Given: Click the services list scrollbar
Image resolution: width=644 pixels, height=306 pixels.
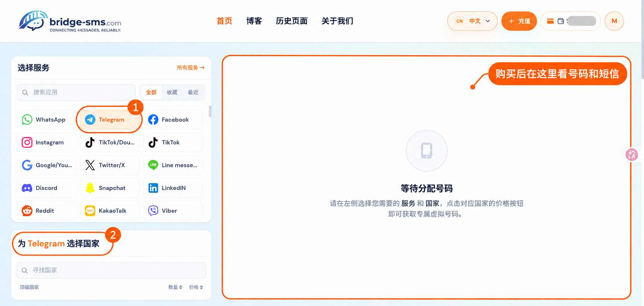Looking at the screenshot, I should (x=210, y=111).
